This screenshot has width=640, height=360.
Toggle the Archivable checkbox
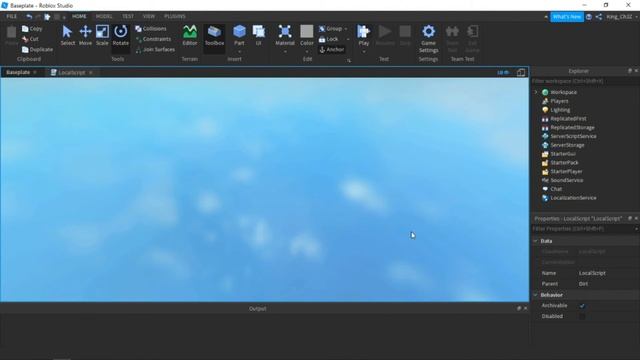pyautogui.click(x=582, y=306)
